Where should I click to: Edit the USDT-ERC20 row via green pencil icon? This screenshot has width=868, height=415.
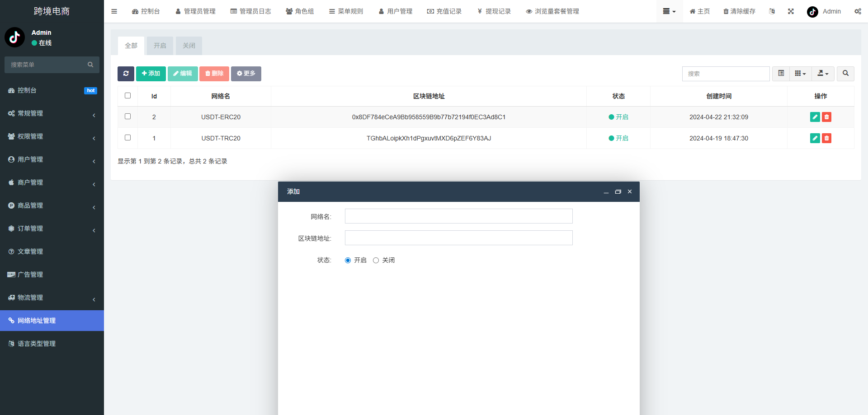pyautogui.click(x=815, y=117)
